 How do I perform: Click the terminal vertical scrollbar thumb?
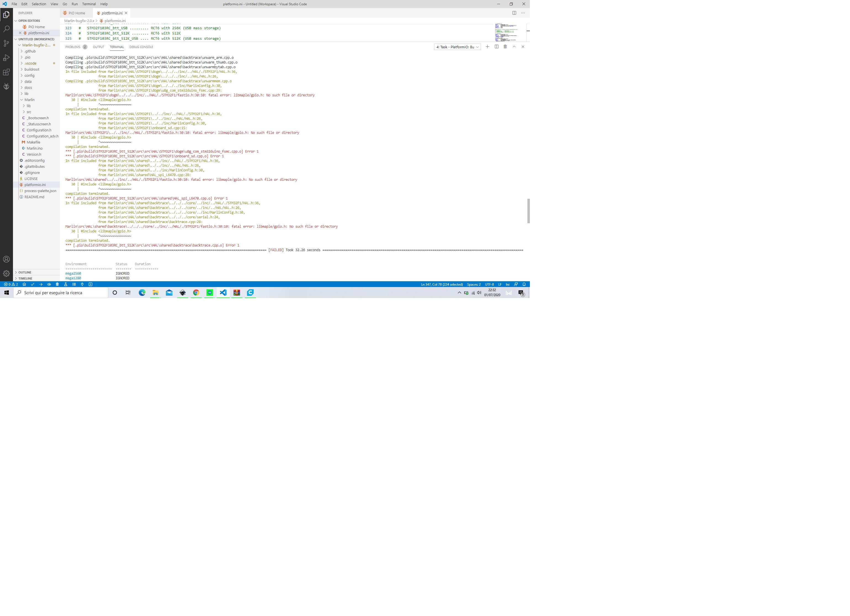[528, 211]
